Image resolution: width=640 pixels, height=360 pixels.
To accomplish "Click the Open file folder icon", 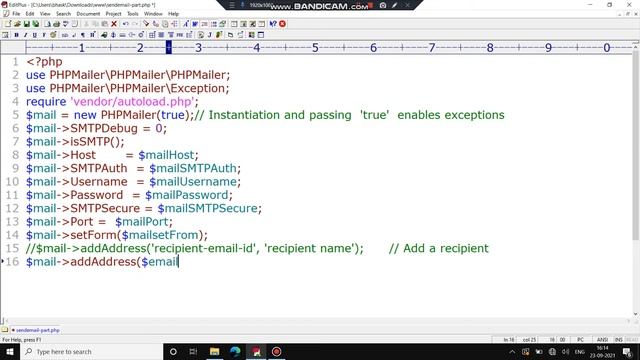I will (17, 24).
